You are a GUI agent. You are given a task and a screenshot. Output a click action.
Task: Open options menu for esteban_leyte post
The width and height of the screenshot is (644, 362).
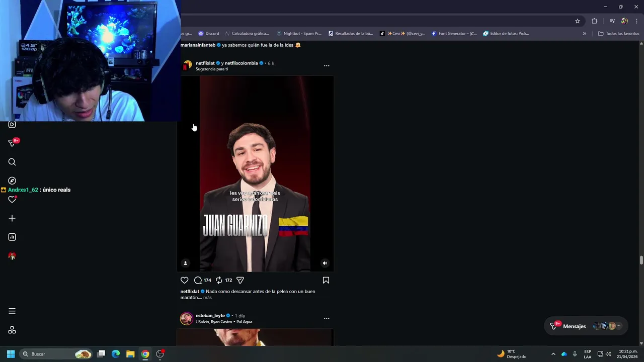(327, 318)
